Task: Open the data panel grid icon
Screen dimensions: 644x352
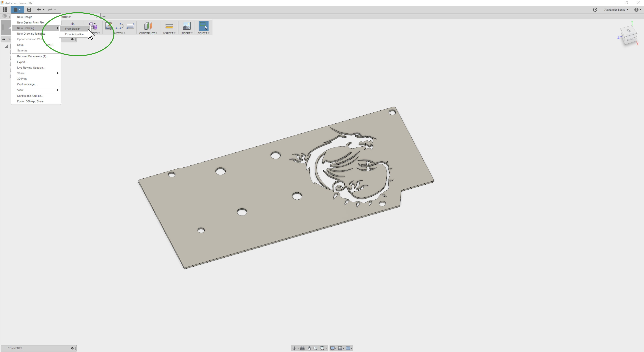Action: point(5,10)
